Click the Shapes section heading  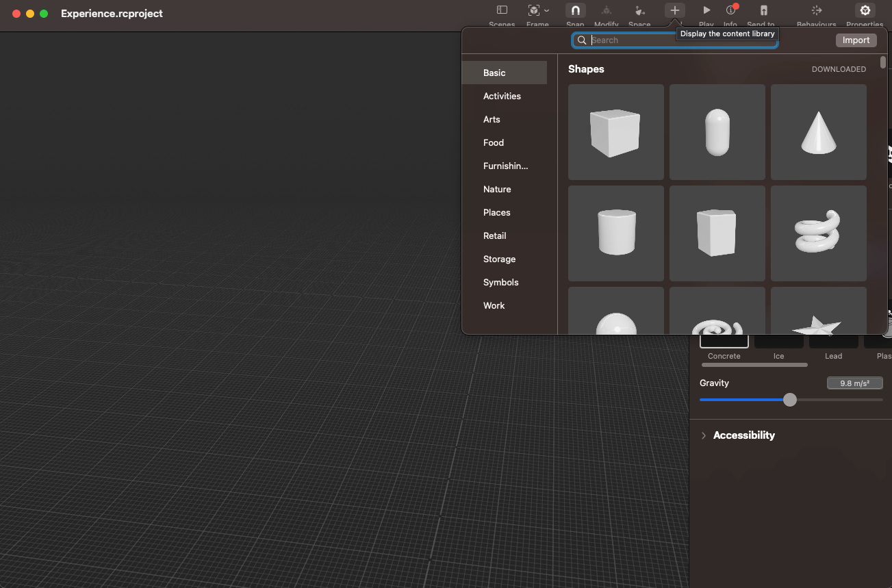(x=586, y=69)
